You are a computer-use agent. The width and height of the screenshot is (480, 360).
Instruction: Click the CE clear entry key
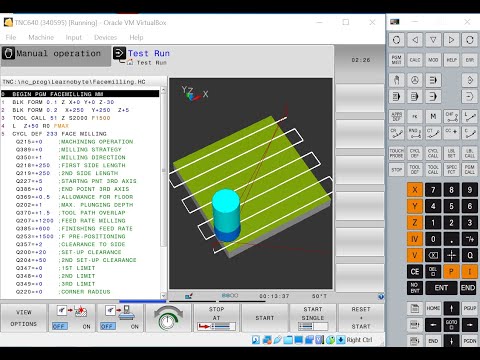[415, 271]
